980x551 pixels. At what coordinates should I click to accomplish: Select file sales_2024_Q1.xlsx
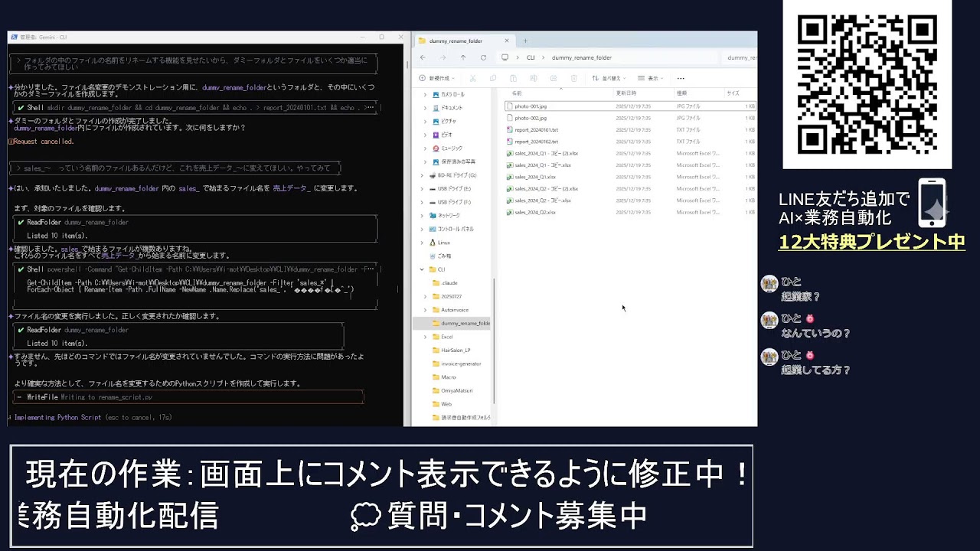pos(630,177)
